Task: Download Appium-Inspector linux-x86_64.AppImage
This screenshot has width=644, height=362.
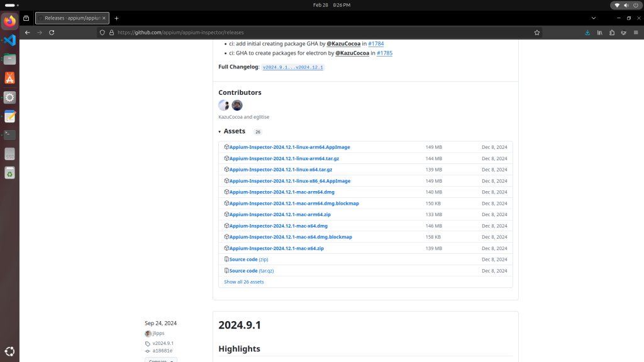Action: pos(289,181)
